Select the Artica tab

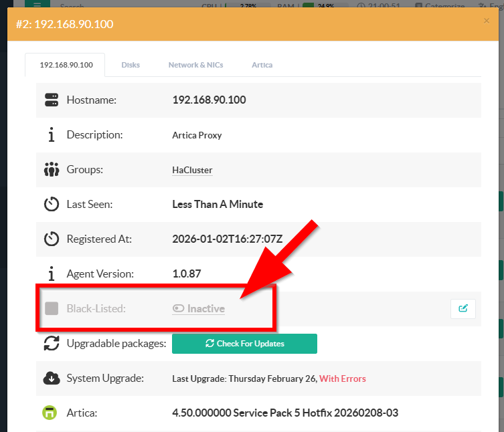[262, 65]
